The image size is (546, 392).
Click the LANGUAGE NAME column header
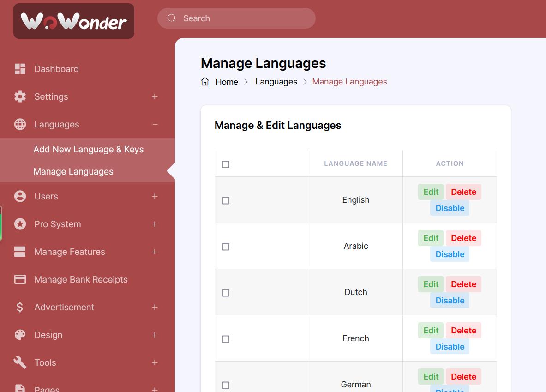(x=355, y=163)
